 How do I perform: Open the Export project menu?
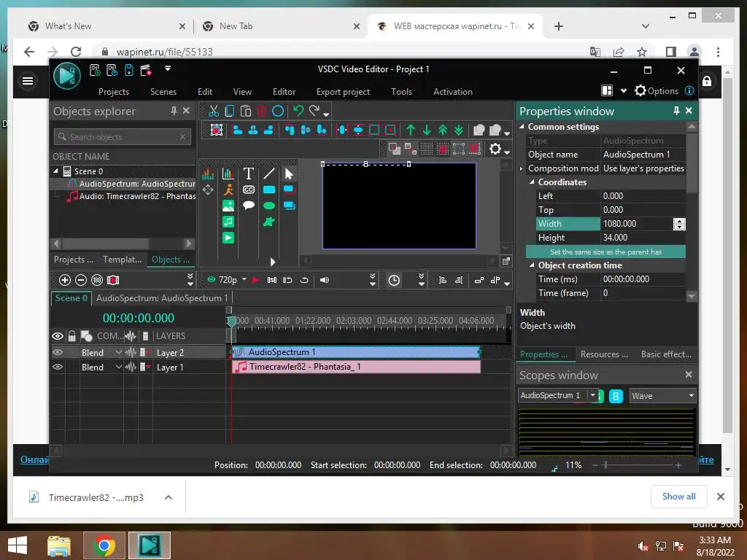pyautogui.click(x=343, y=91)
